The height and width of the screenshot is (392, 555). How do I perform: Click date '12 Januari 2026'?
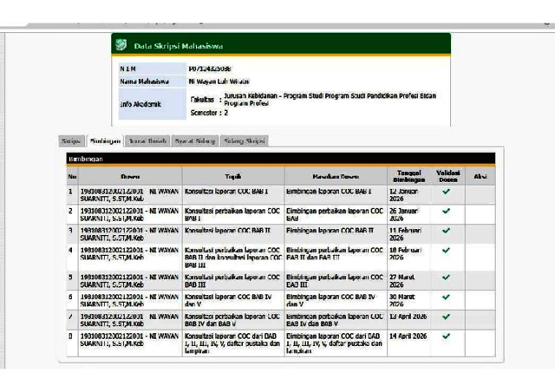coord(404,195)
